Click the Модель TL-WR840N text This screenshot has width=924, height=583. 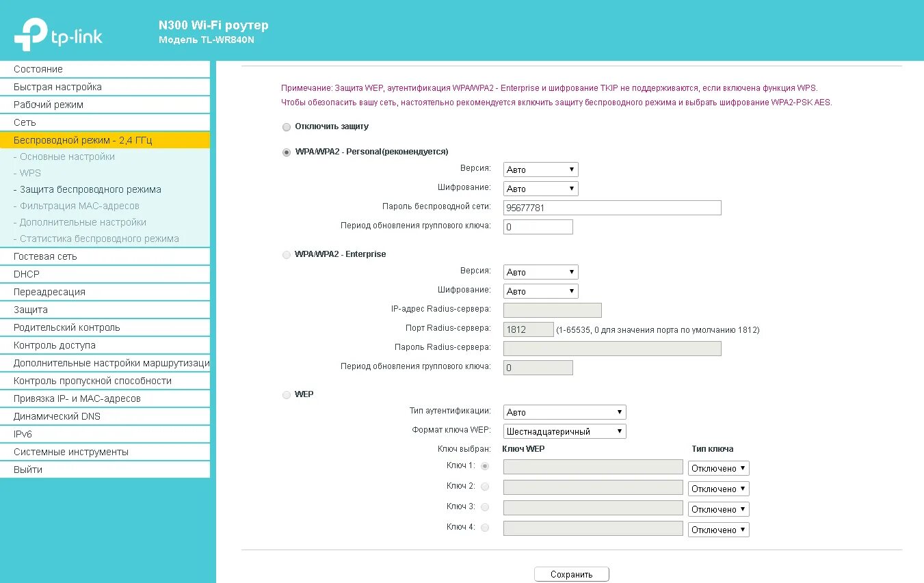pyautogui.click(x=207, y=40)
